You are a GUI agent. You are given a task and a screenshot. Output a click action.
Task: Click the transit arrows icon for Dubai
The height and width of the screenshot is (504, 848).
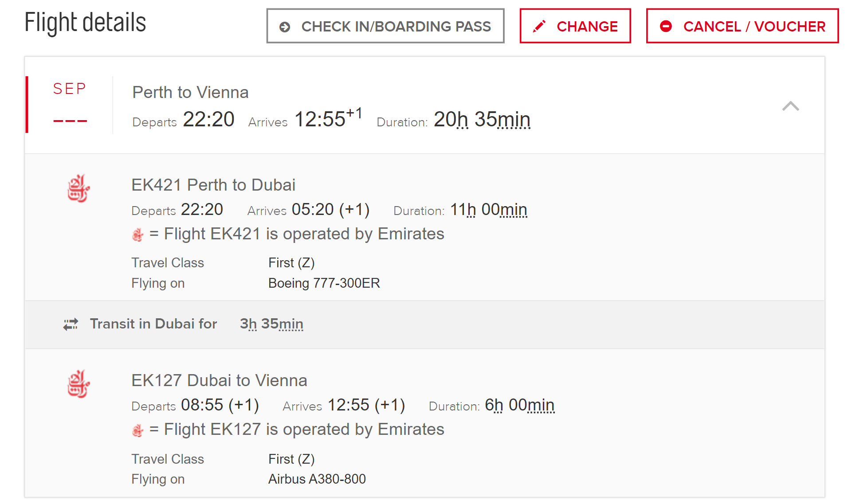pos(71,324)
